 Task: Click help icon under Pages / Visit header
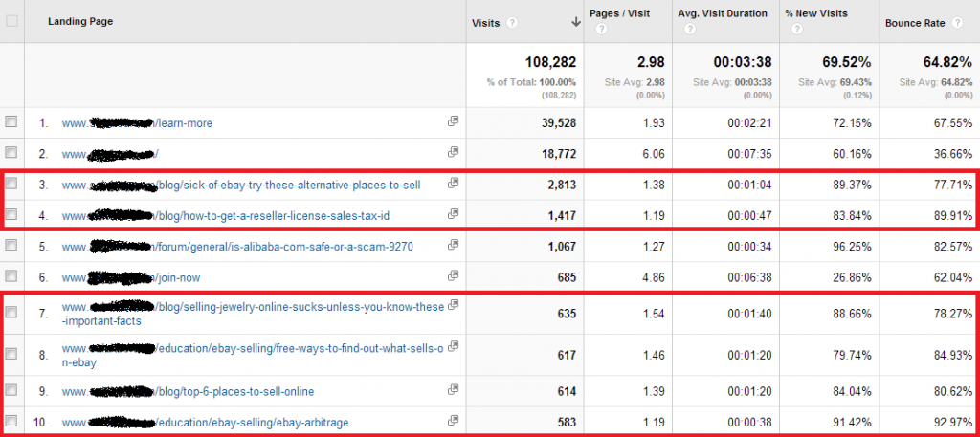pos(601,30)
